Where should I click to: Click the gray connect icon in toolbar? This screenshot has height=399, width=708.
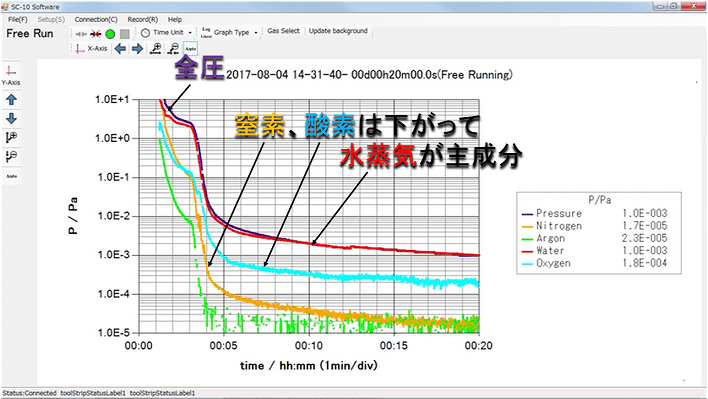[x=81, y=34]
